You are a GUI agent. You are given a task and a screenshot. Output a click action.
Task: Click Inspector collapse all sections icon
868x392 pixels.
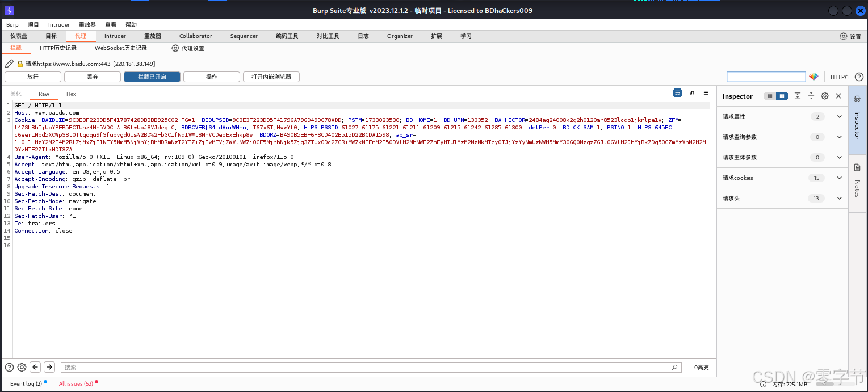click(x=811, y=96)
